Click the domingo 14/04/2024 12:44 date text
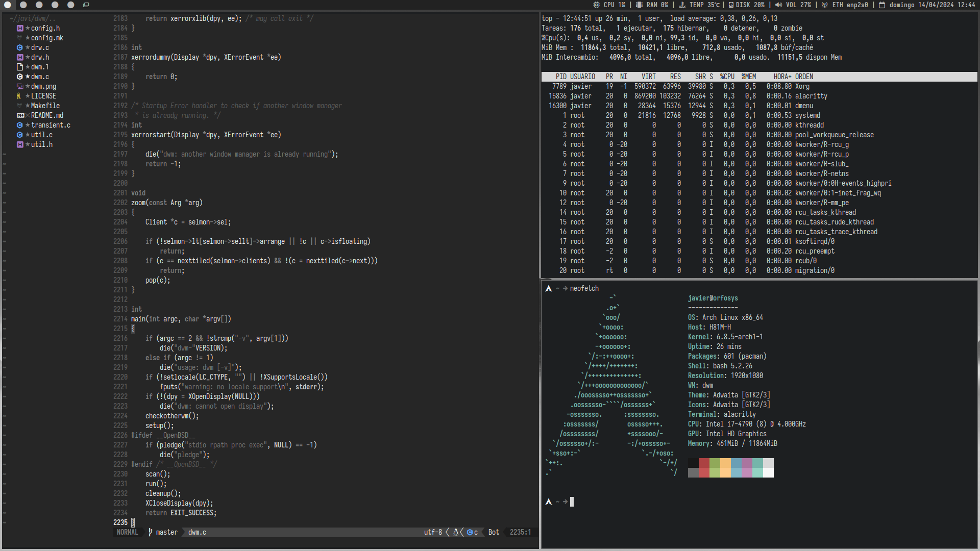This screenshot has width=980, height=551. pyautogui.click(x=932, y=5)
